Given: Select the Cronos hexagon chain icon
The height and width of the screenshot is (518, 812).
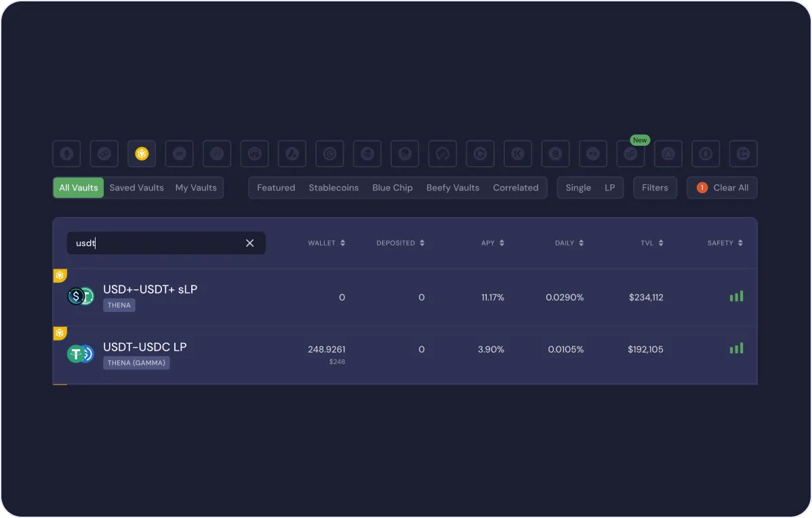Looking at the screenshot, I should [330, 154].
